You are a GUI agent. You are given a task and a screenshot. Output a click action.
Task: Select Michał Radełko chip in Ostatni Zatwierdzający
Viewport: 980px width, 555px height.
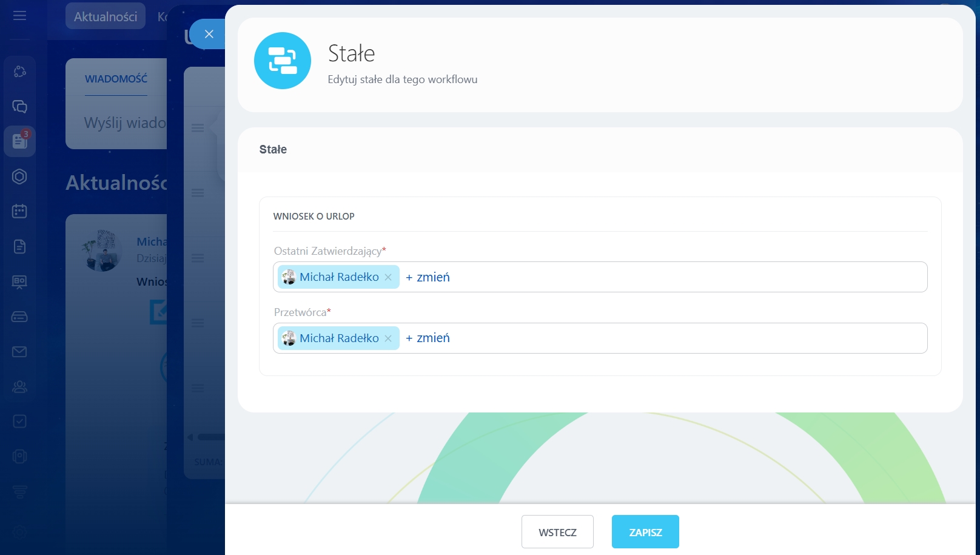click(338, 277)
